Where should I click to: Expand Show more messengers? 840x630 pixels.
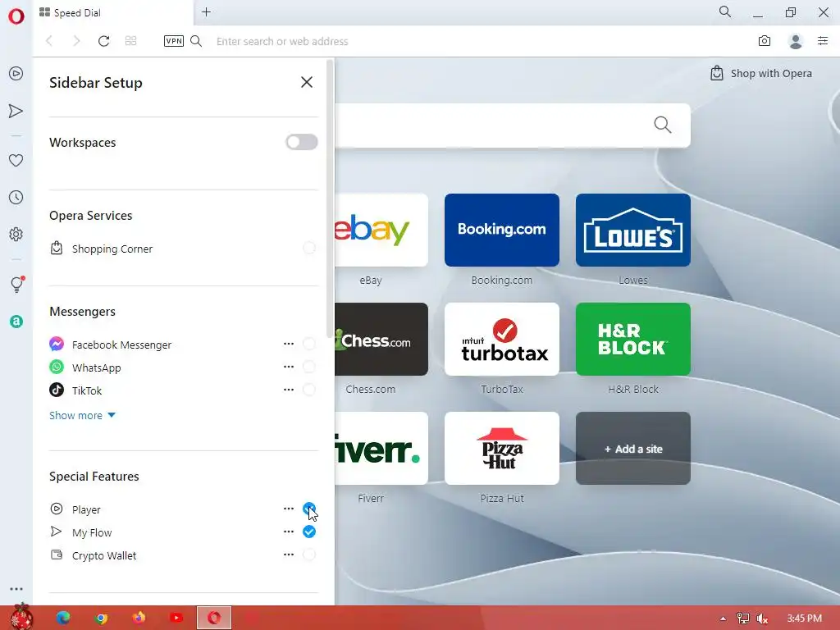[83, 415]
